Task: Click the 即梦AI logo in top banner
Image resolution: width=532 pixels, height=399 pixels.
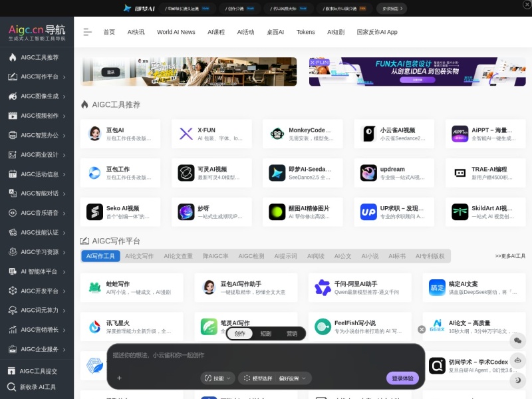Action: [139, 9]
